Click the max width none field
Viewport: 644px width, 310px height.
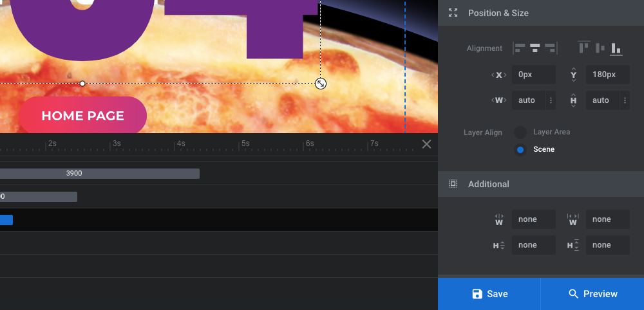coord(607,219)
